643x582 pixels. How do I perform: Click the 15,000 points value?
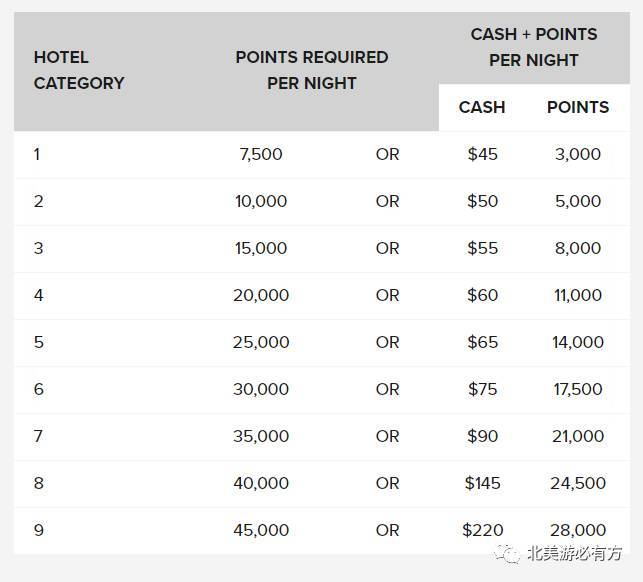tap(261, 249)
